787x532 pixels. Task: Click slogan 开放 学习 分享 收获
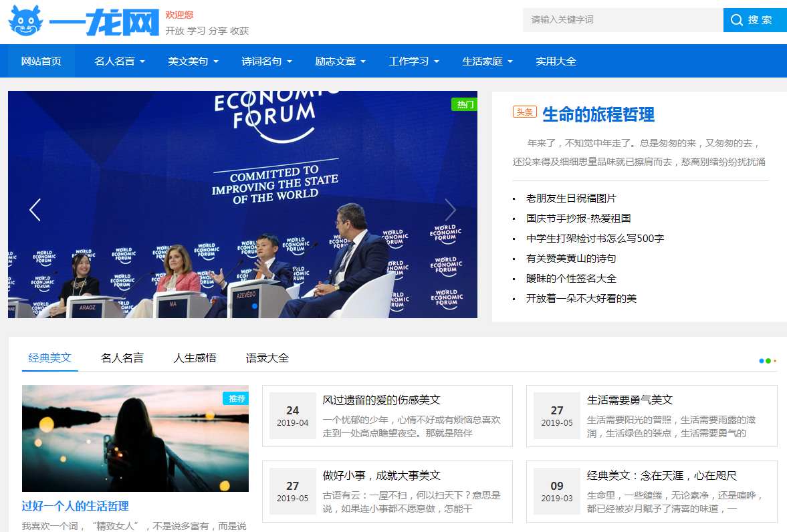207,31
